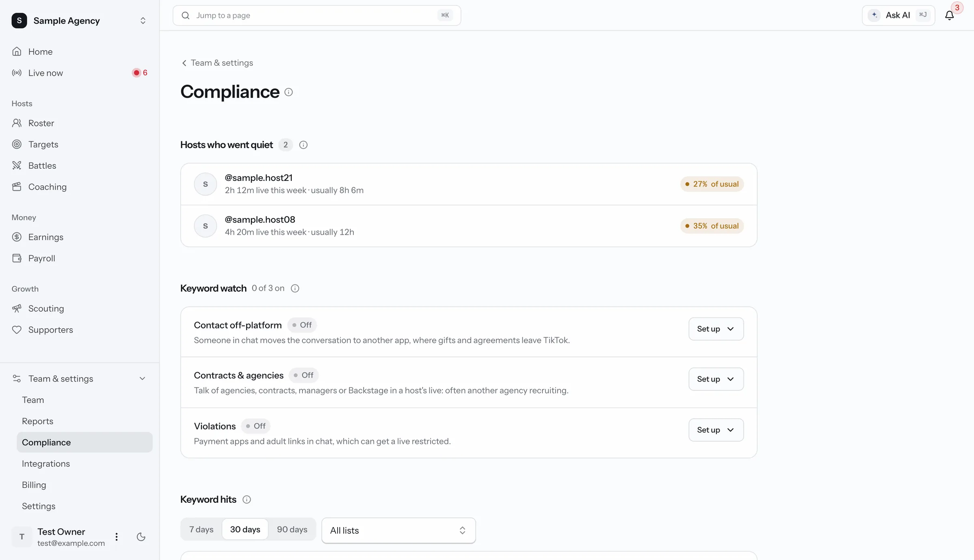Click the Sample Agency logo badge

[19, 21]
